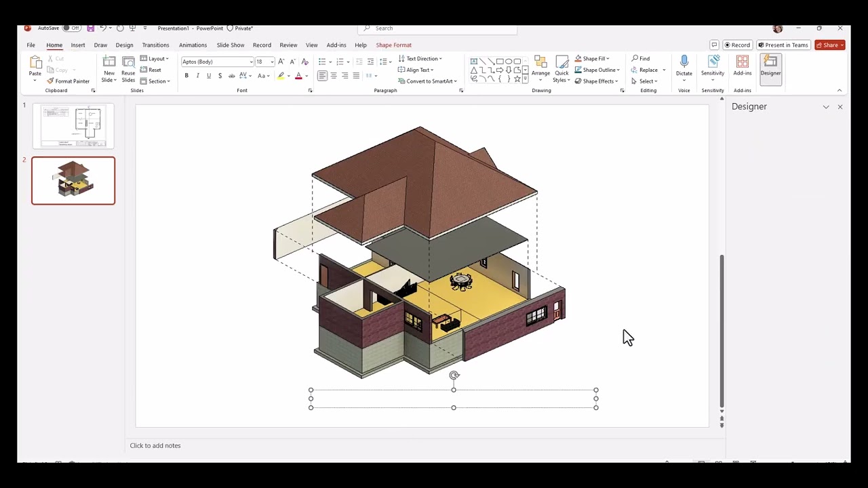The image size is (868, 488).
Task: Select the text box shape in gallery
Action: tap(473, 61)
